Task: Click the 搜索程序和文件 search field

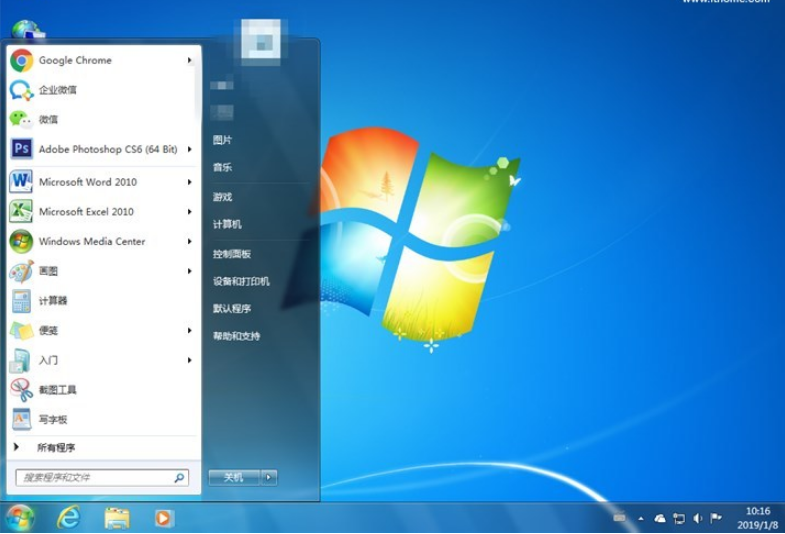Action: tap(102, 478)
